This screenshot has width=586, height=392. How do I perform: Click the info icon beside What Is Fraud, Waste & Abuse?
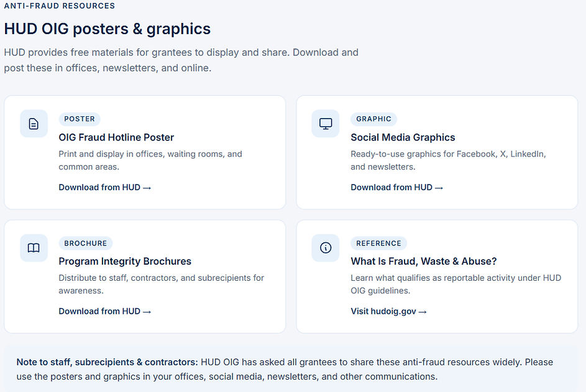pyautogui.click(x=326, y=248)
